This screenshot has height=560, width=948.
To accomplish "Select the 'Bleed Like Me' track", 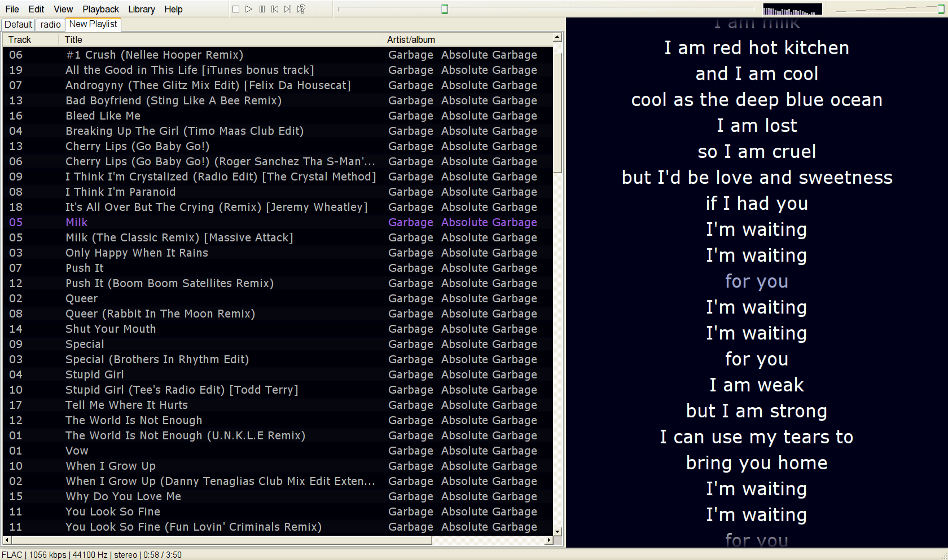I will pos(278,116).
